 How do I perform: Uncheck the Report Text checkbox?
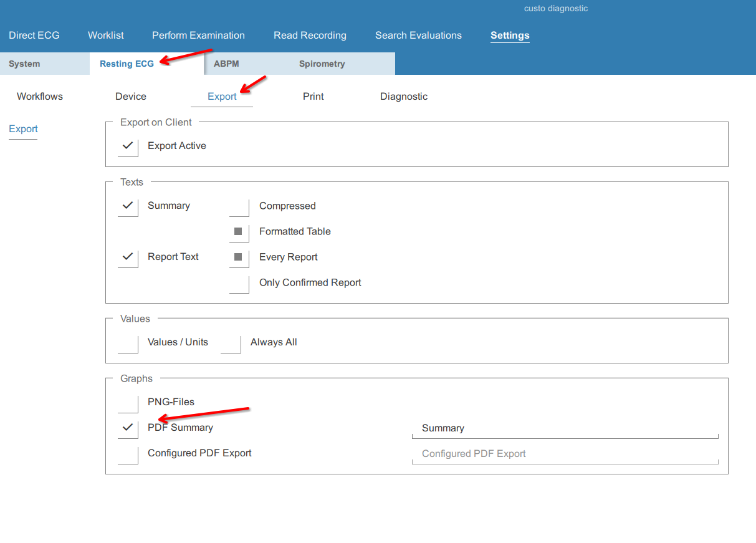click(128, 257)
